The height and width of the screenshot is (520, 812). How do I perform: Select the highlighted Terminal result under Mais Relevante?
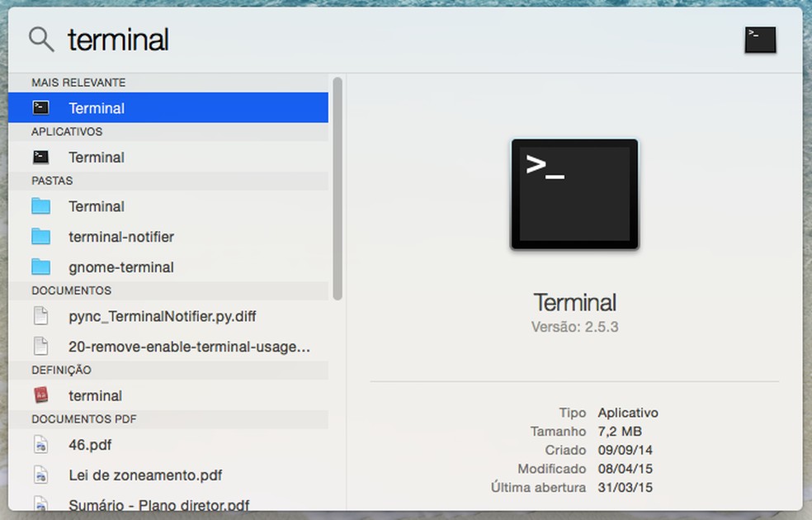pos(97,107)
